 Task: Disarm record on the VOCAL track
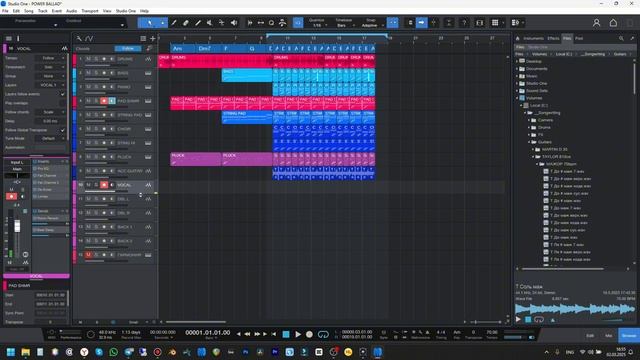click(x=104, y=185)
